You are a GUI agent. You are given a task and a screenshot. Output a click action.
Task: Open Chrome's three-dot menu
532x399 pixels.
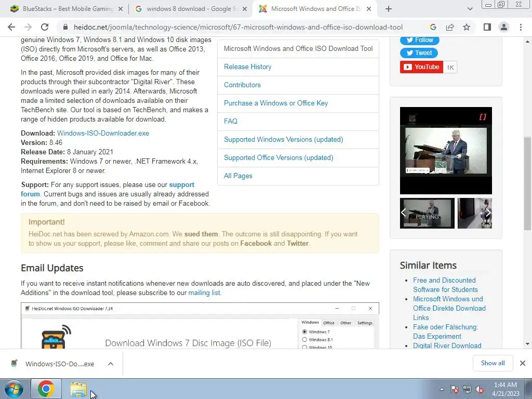click(521, 27)
